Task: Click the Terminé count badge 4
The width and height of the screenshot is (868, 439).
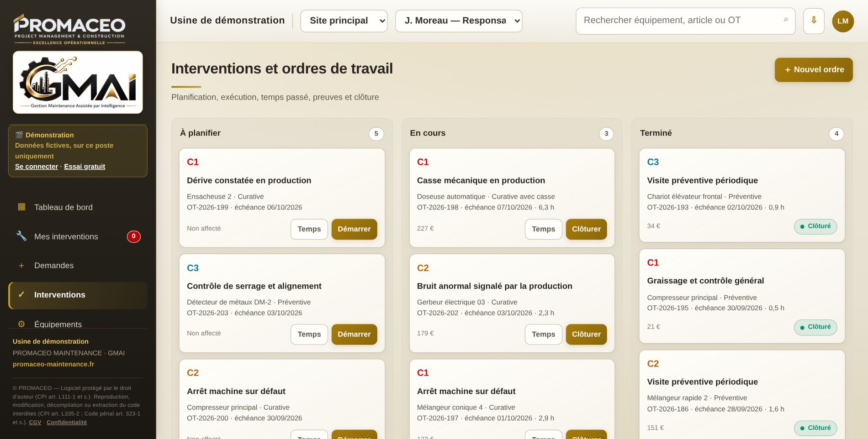Action: point(836,134)
